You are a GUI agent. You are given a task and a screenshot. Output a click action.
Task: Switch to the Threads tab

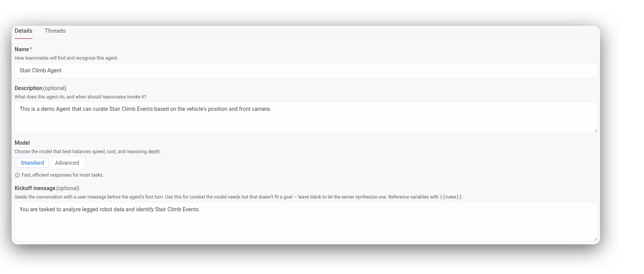(55, 31)
